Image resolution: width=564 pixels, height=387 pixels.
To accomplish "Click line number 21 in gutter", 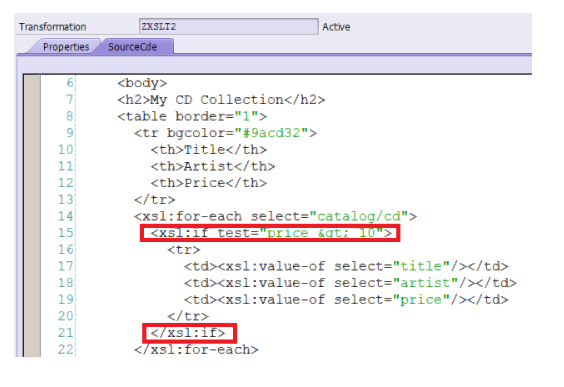I will click(x=65, y=333).
